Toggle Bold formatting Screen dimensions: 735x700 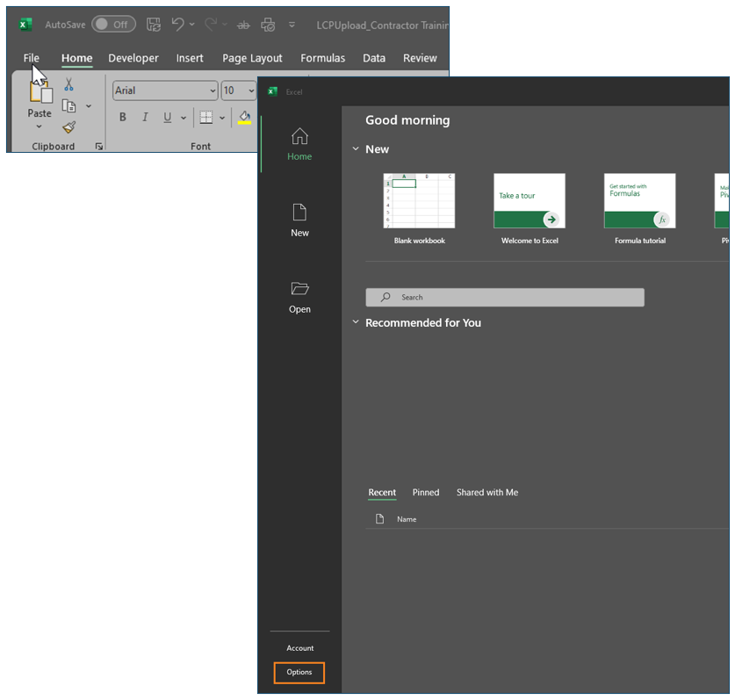click(122, 117)
